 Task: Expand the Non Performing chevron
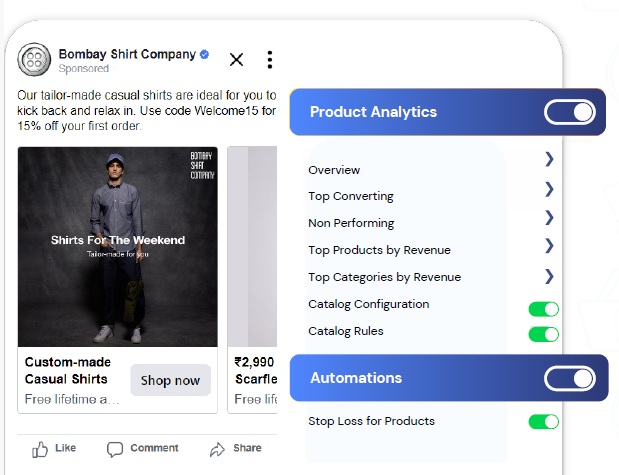click(x=549, y=217)
